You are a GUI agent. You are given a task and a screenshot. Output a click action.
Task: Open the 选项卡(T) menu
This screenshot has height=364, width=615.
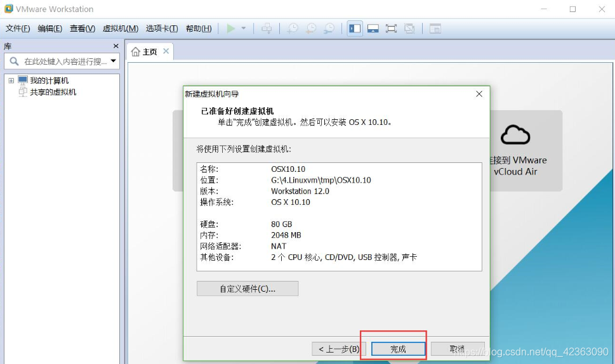click(x=162, y=28)
